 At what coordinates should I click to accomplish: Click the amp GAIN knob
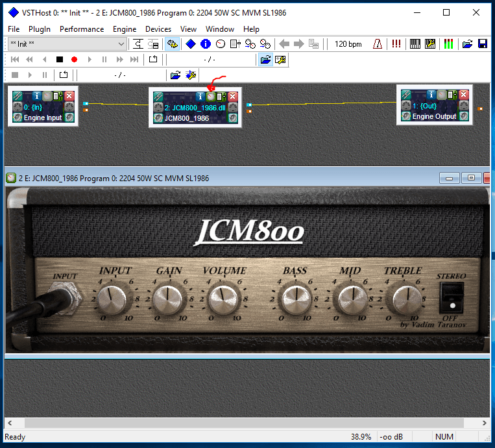pos(167,299)
